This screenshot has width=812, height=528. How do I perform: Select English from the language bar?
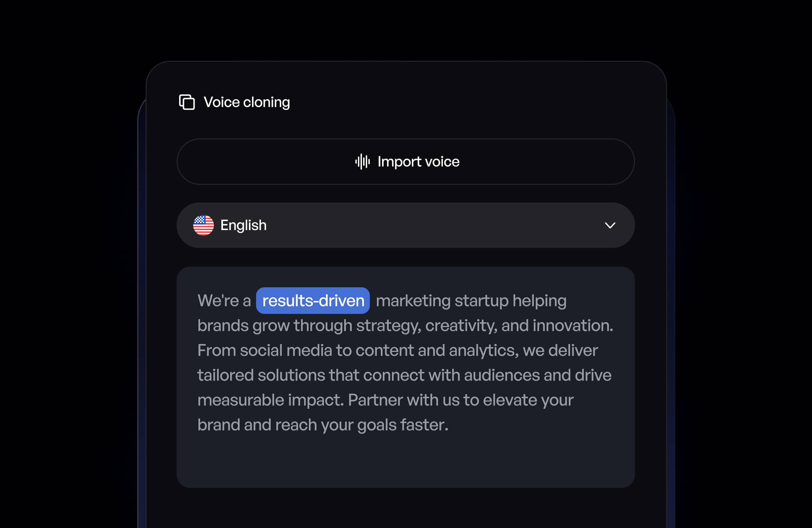pos(243,225)
